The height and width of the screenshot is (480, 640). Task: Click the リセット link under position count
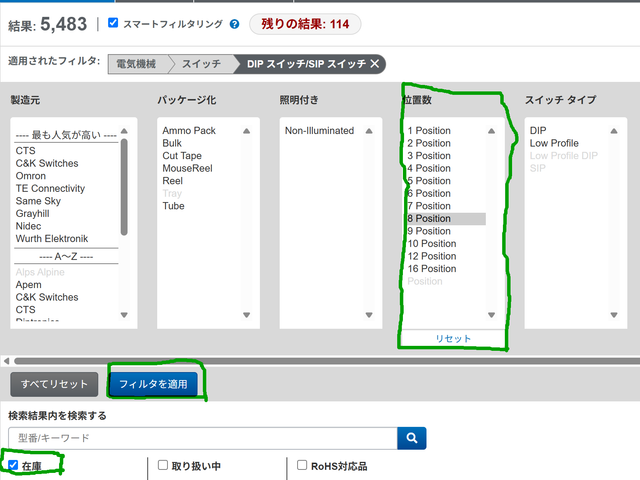coord(453,338)
